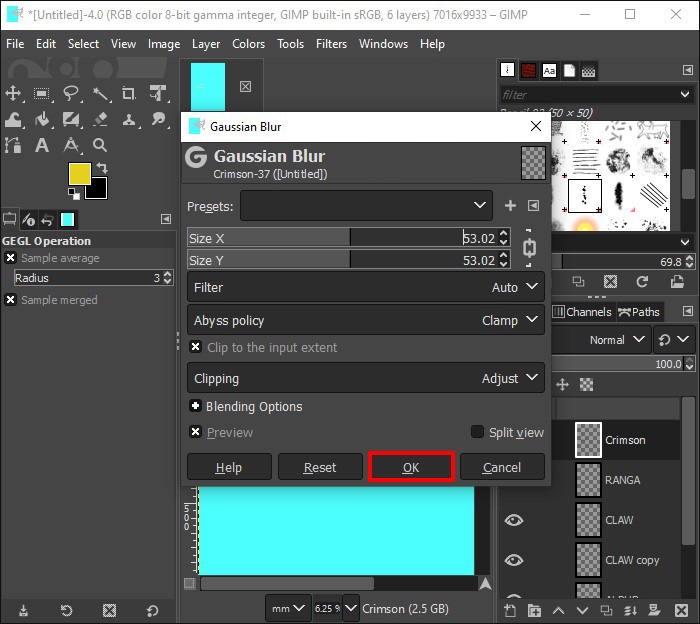Select the Bucket Fill tool
Image resolution: width=700 pixels, height=624 pixels.
click(42, 120)
